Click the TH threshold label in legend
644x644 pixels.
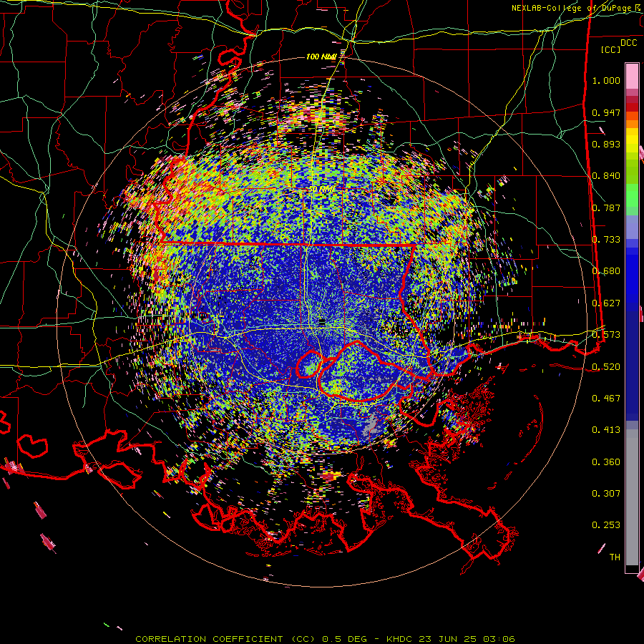click(x=615, y=557)
